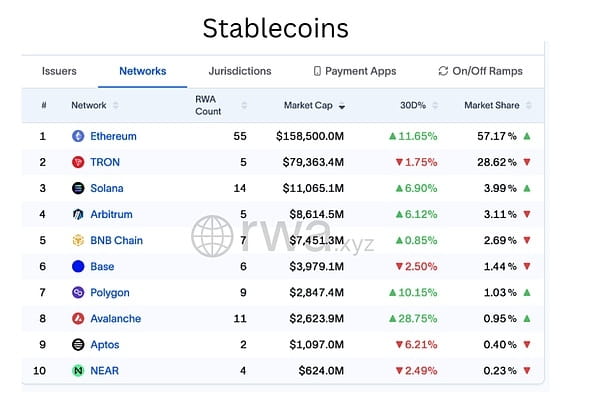Open the Ethereum network link
The height and width of the screenshot is (407, 600).
113,136
